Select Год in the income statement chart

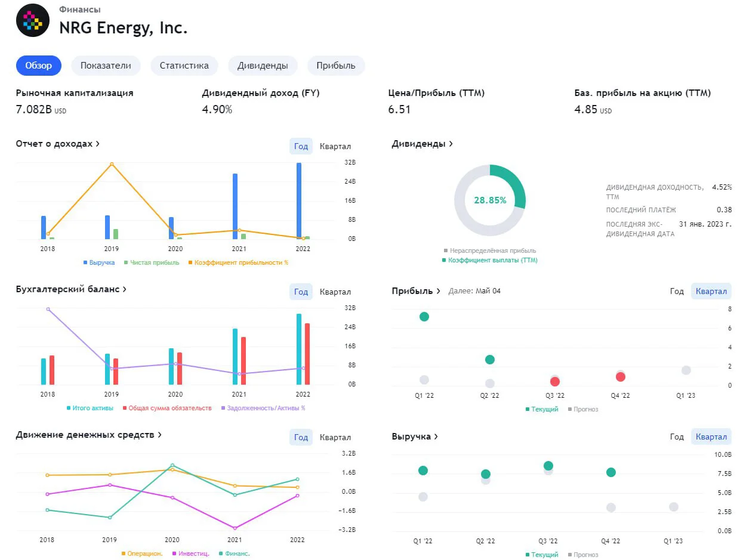301,146
